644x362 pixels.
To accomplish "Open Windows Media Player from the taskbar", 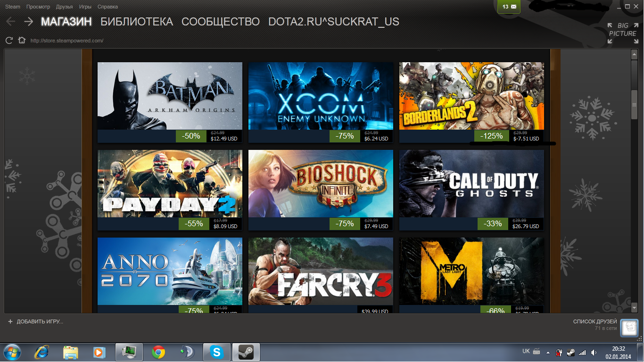I will pos(99,352).
